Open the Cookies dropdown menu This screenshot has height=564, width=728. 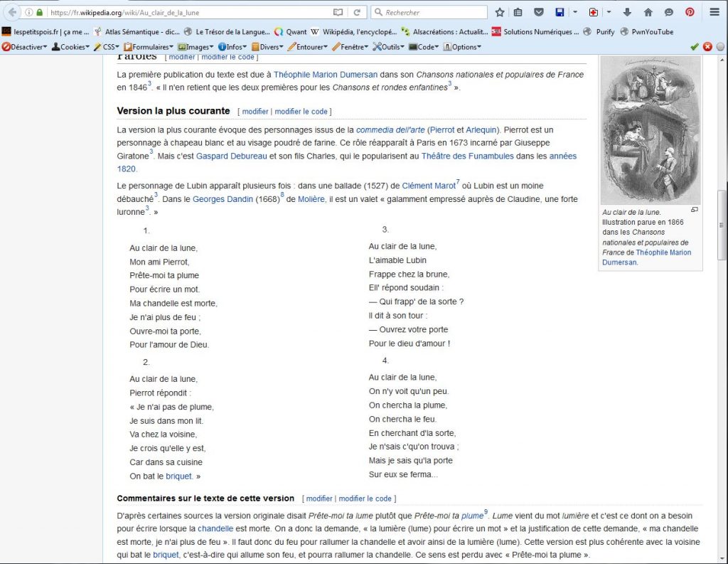(70, 47)
